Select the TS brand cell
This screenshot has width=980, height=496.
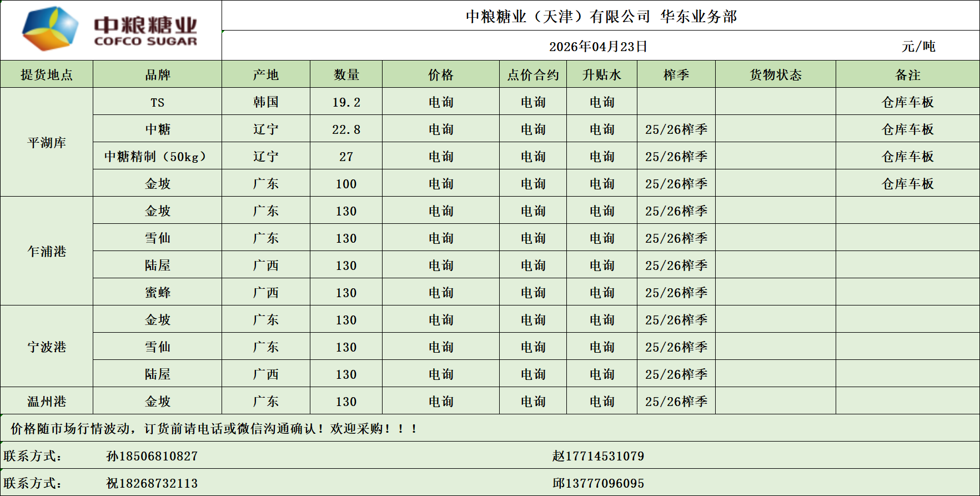[158, 102]
